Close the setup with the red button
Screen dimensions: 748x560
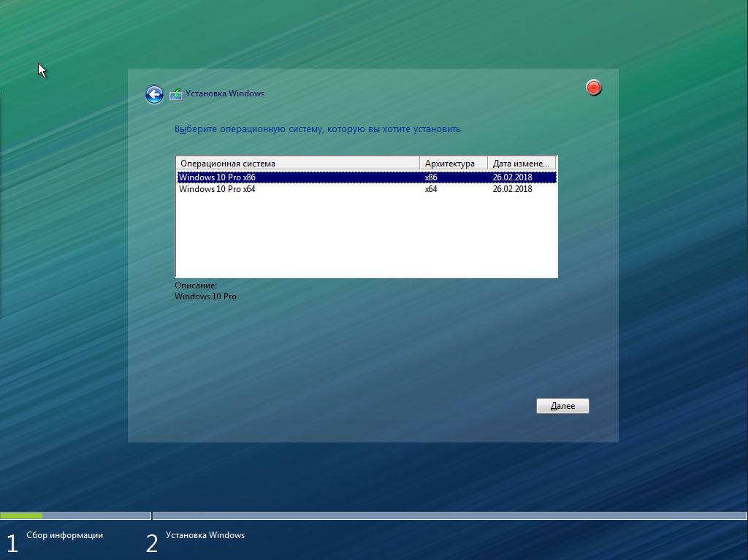click(x=593, y=88)
